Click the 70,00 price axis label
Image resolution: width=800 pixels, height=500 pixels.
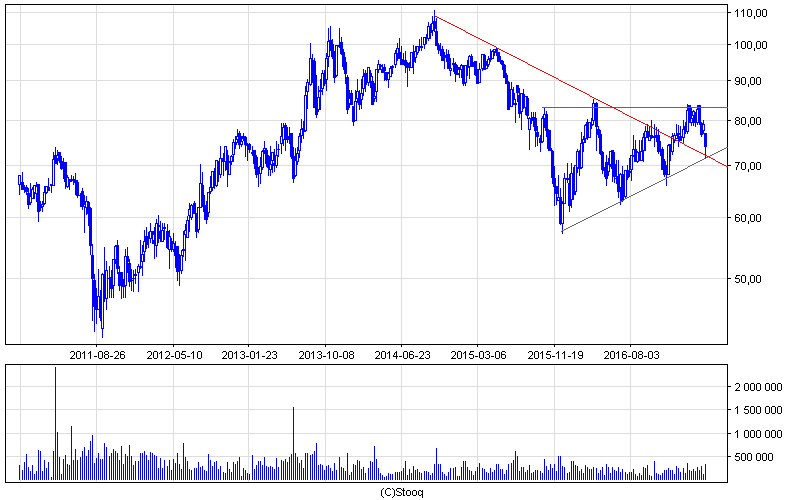click(x=747, y=166)
